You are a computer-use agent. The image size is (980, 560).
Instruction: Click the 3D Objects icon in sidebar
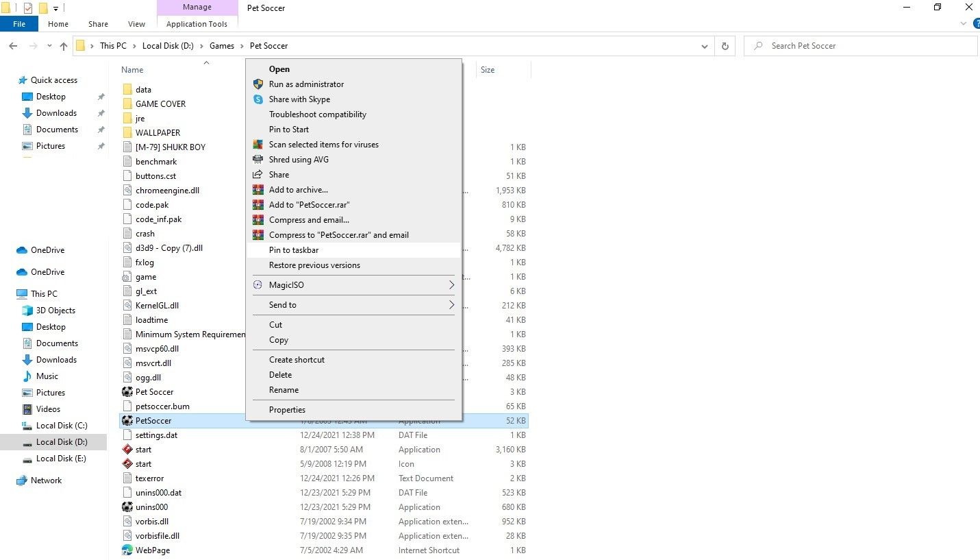tap(27, 311)
